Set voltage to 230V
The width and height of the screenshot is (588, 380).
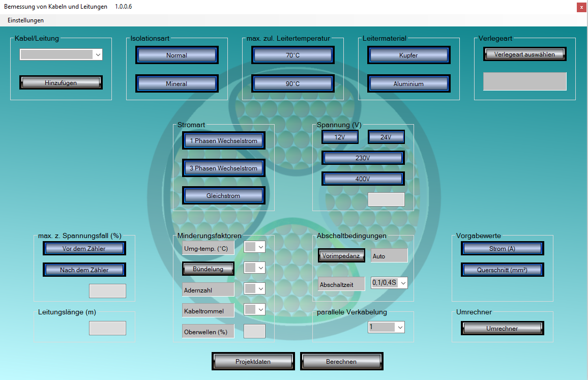[x=363, y=158]
